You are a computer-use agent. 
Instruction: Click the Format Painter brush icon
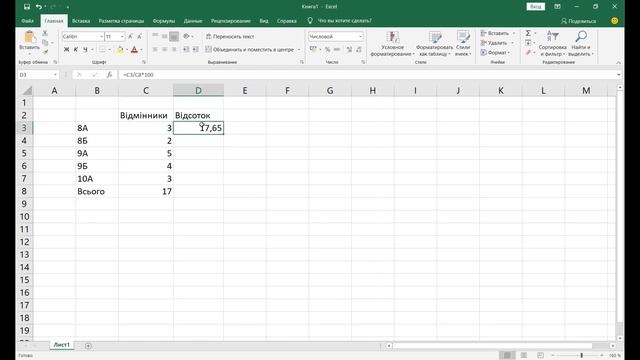[x=45, y=52]
